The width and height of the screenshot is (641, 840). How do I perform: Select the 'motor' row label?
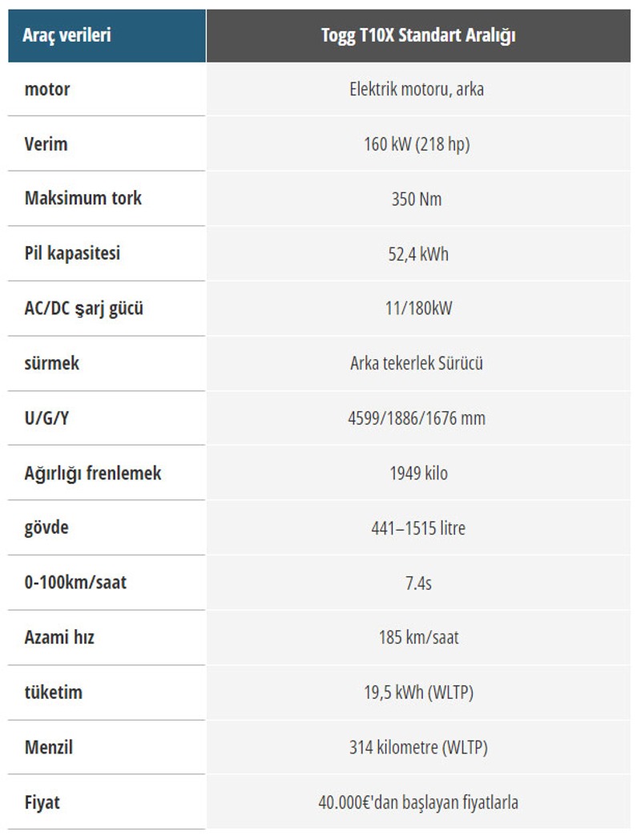47,89
